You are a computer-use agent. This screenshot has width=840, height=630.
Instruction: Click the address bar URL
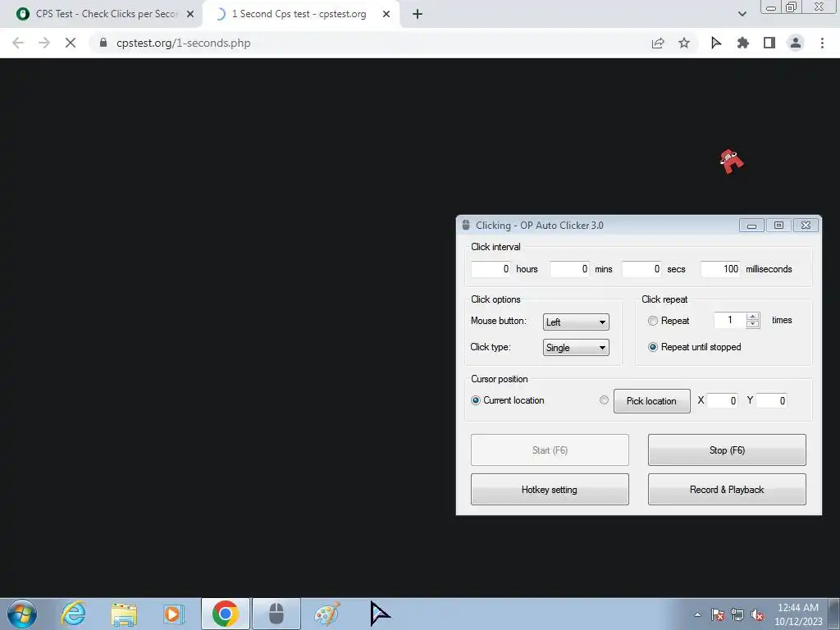(183, 43)
